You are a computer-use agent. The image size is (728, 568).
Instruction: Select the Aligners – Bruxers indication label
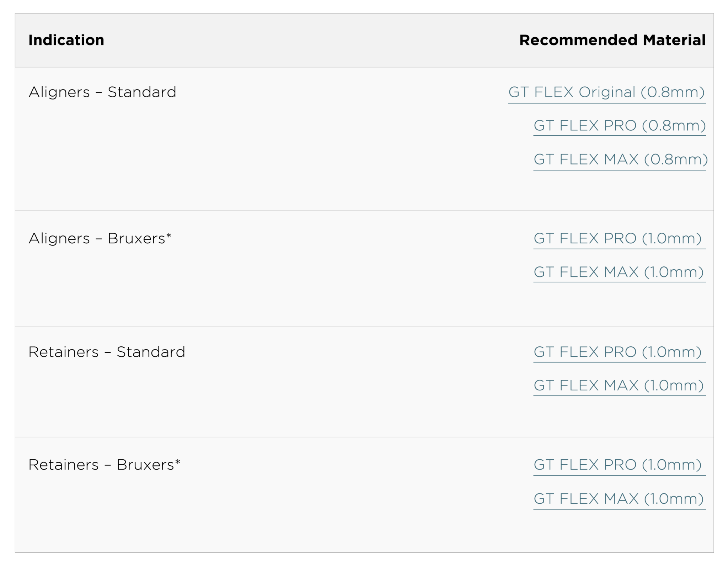coord(100,238)
